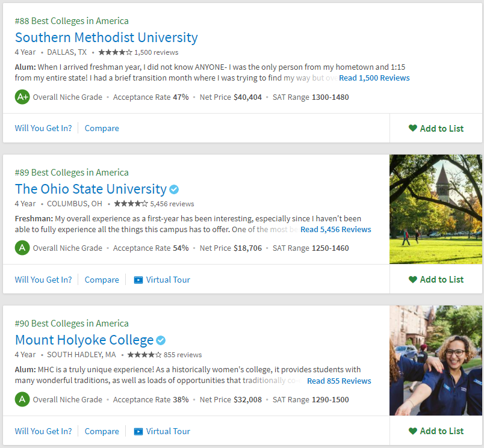Click heart icon on Mount Holyoke card

click(x=413, y=431)
